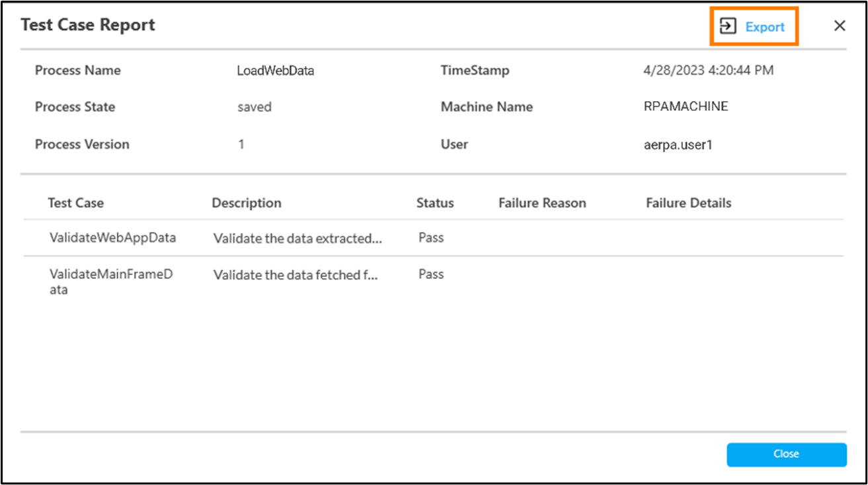
Task: Click the timestamp value 4/28/2023 4:20:44 PM
Action: 708,70
